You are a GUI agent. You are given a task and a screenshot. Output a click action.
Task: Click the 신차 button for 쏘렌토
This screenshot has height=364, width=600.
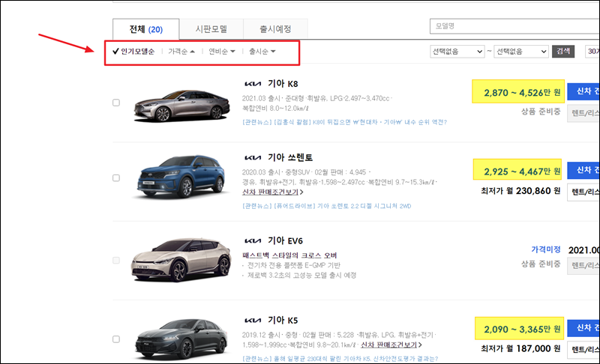pyautogui.click(x=583, y=169)
